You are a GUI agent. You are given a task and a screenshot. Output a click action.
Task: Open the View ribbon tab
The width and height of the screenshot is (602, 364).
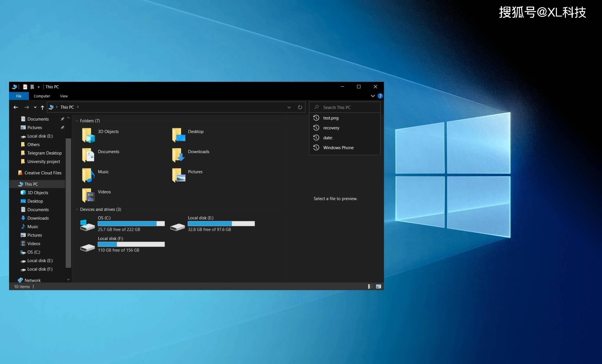64,96
